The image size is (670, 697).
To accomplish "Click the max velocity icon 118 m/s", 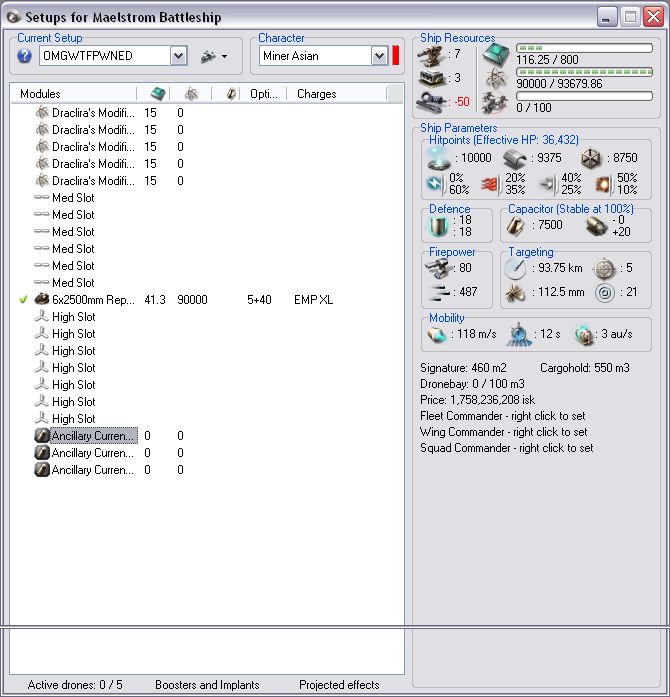I will coord(437,334).
